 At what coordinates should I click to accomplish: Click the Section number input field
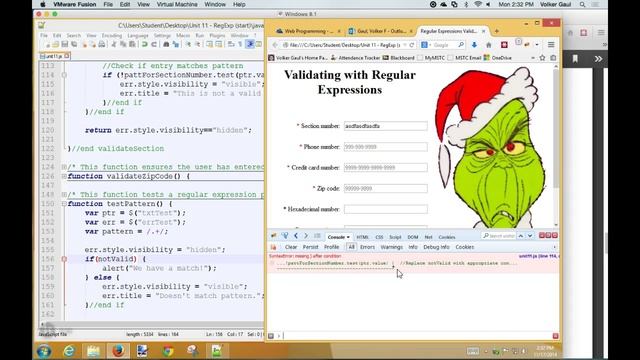386,126
